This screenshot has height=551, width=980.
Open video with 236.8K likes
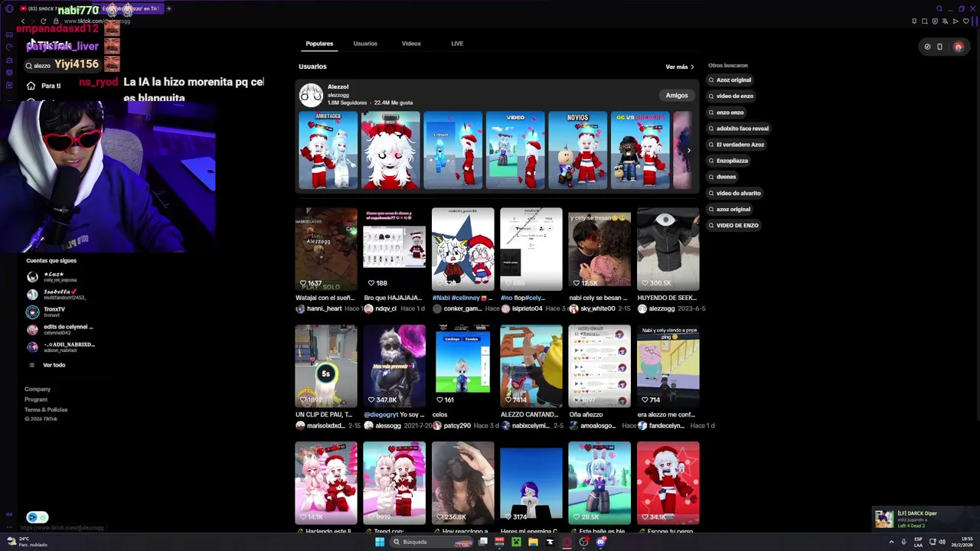click(462, 483)
